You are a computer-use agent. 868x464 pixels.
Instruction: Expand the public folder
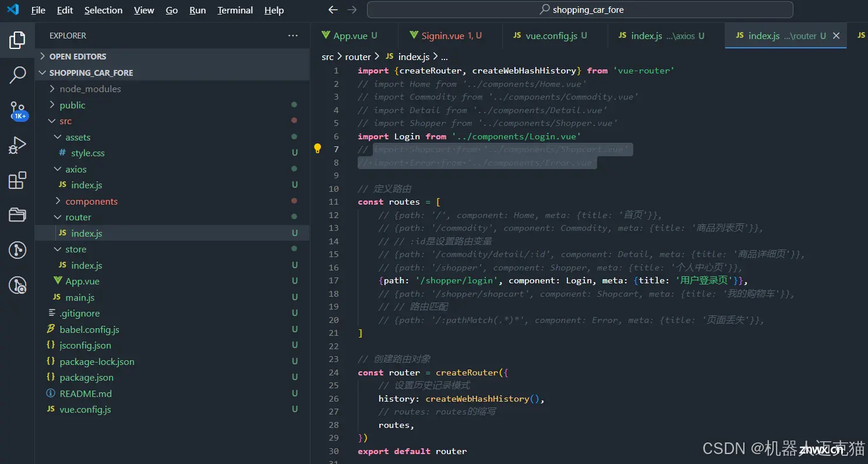[x=172, y=105]
